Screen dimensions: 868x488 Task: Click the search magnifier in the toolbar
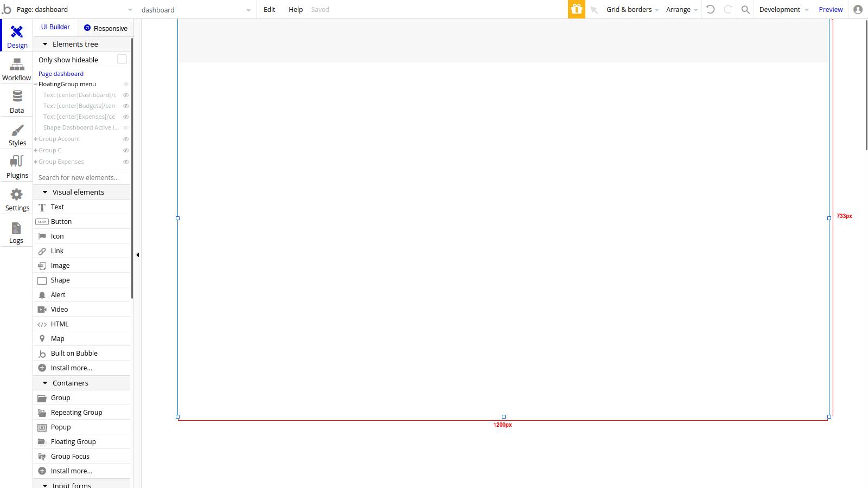745,9
